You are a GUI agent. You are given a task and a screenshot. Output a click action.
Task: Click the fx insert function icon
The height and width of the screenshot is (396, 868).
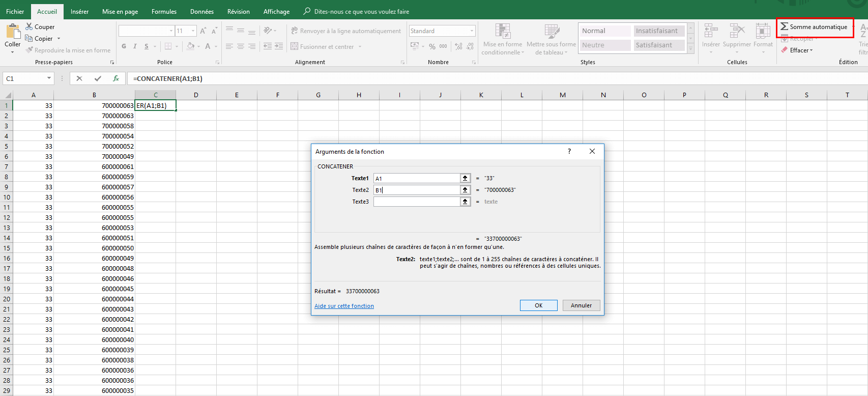(x=116, y=78)
